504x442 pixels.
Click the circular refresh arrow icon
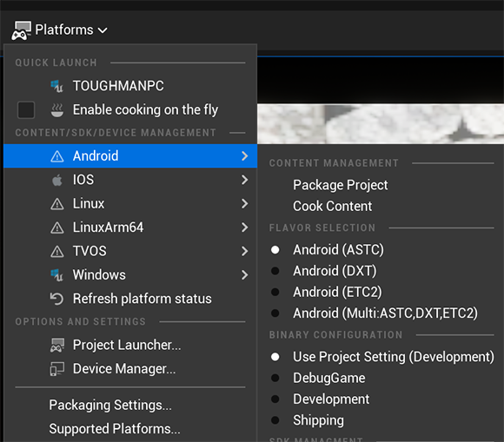[x=56, y=299]
